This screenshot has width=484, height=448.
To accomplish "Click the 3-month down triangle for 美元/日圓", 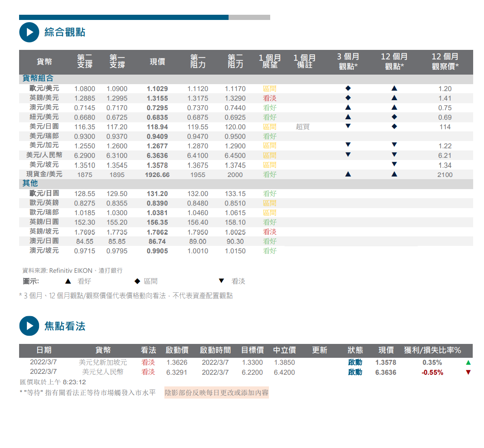I will [348, 126].
